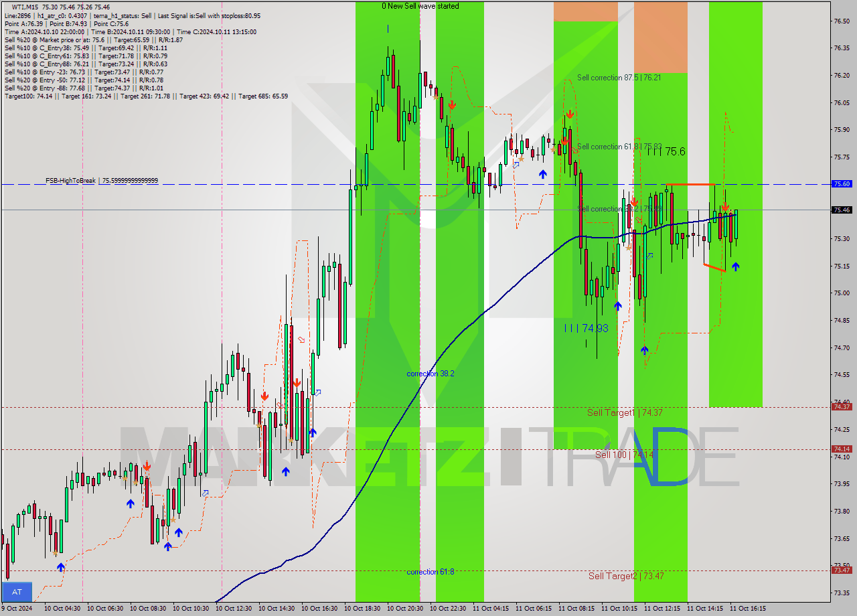Select 'Sell correction 87.5 | 76.21' label

(x=619, y=78)
